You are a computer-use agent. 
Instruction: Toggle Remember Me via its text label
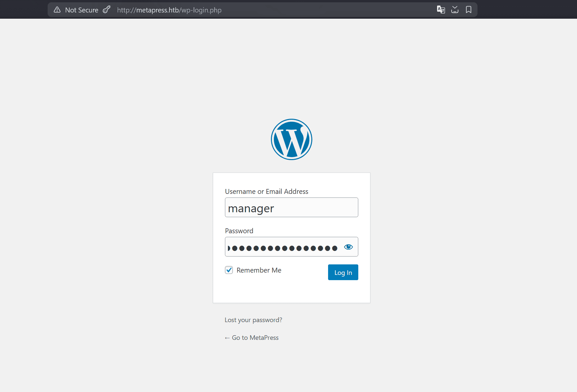click(259, 270)
